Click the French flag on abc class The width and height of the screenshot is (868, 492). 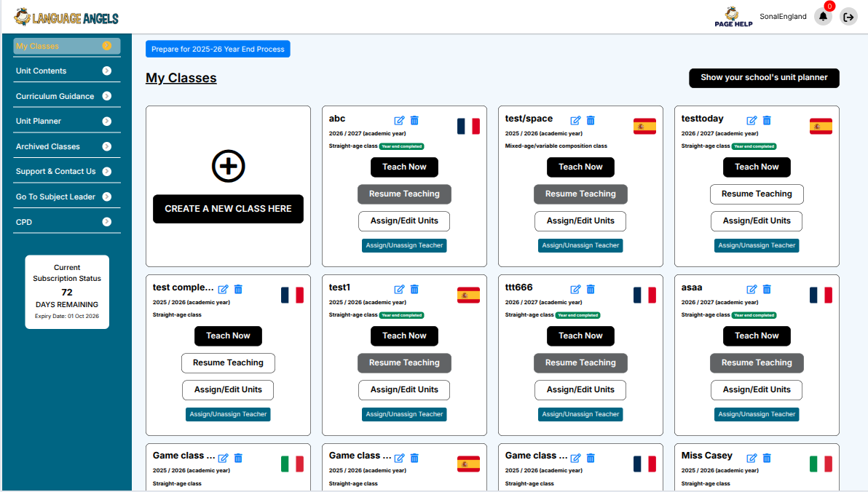(468, 126)
